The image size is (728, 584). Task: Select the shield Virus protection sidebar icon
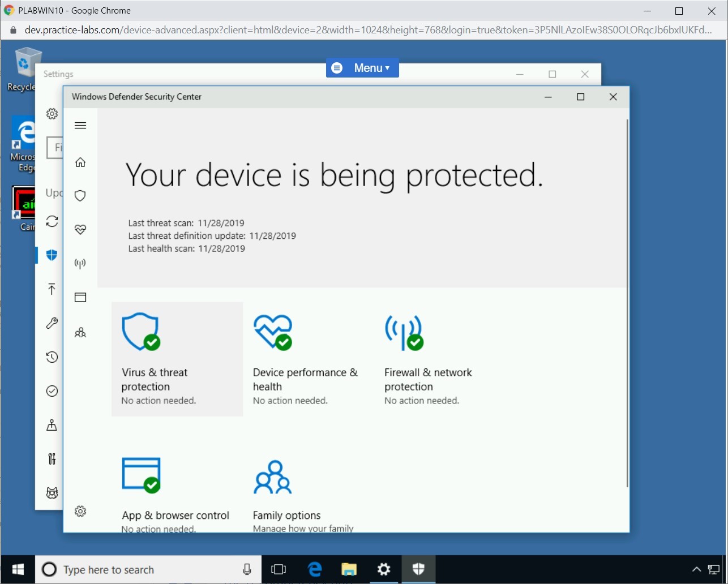(80, 196)
